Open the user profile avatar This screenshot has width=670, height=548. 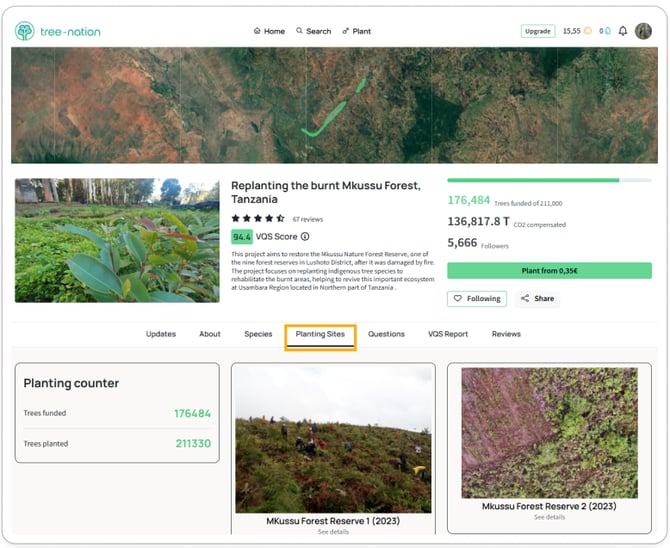pos(643,31)
